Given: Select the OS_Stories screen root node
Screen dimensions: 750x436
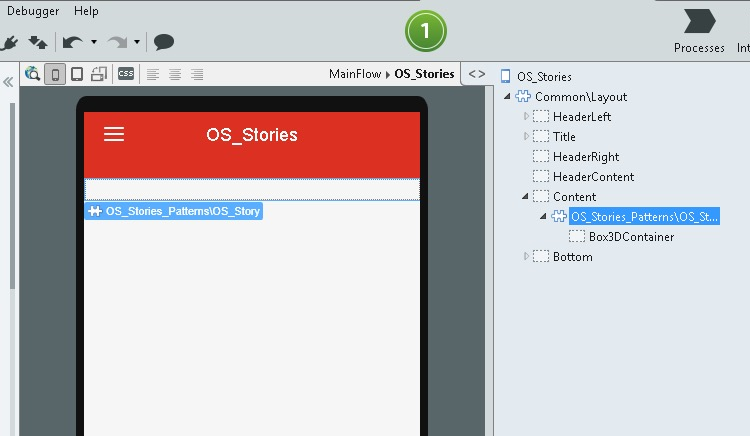Looking at the screenshot, I should (544, 76).
